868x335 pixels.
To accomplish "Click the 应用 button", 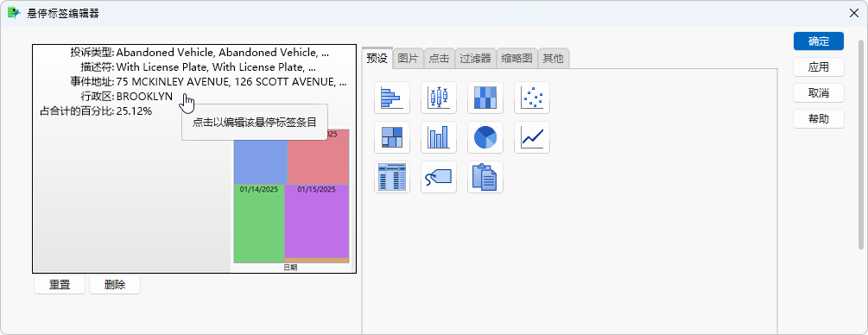I will pos(818,67).
